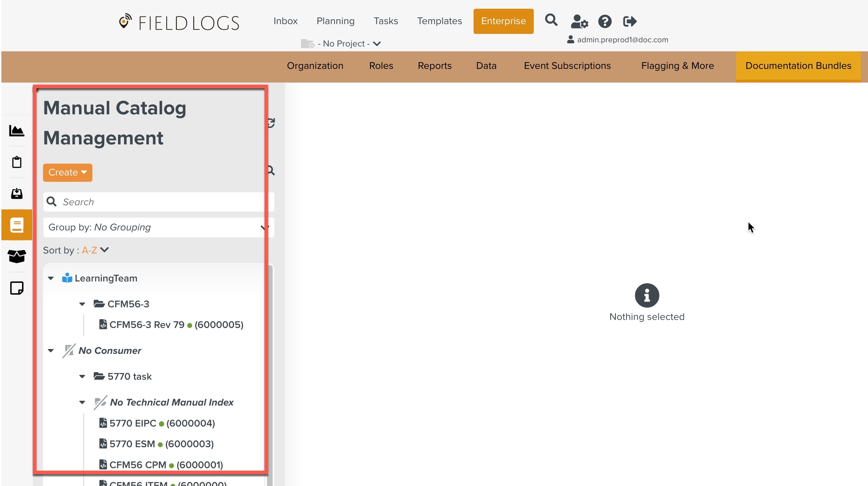Click the refresh icon beside catalog title
This screenshot has height=486, width=868.
coord(271,123)
